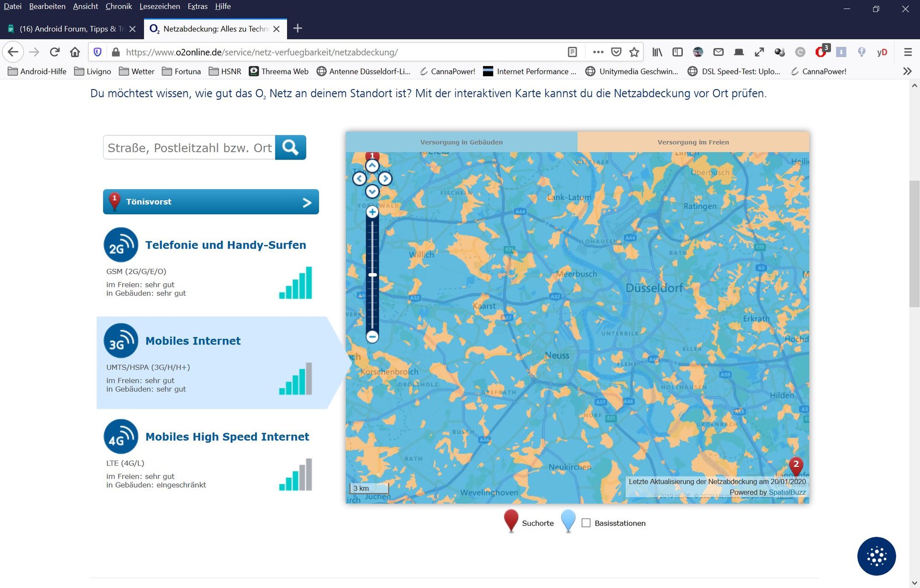Open the chat assistant bubble

click(x=876, y=556)
